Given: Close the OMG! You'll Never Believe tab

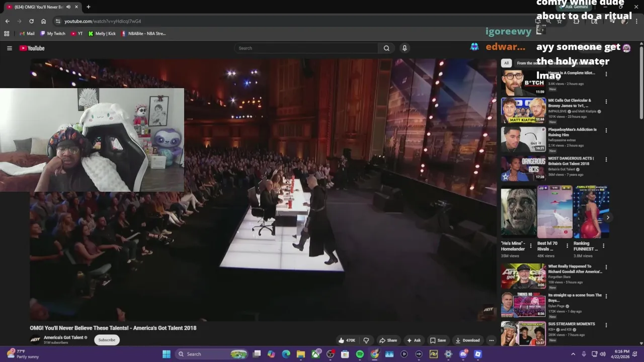Looking at the screenshot, I should [77, 7].
